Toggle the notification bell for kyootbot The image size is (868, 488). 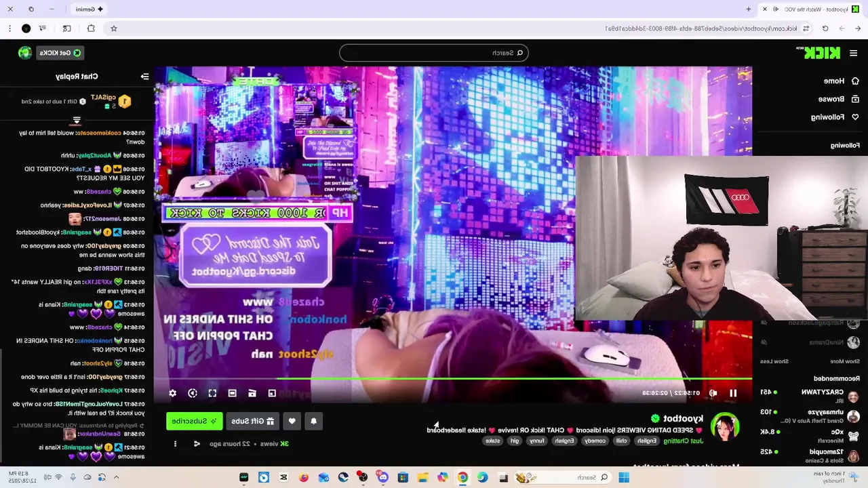point(313,421)
